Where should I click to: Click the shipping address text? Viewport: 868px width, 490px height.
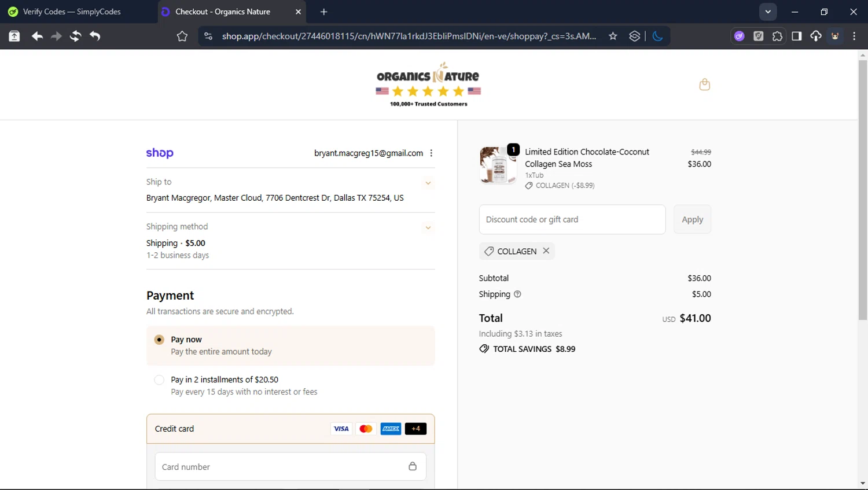point(275,198)
